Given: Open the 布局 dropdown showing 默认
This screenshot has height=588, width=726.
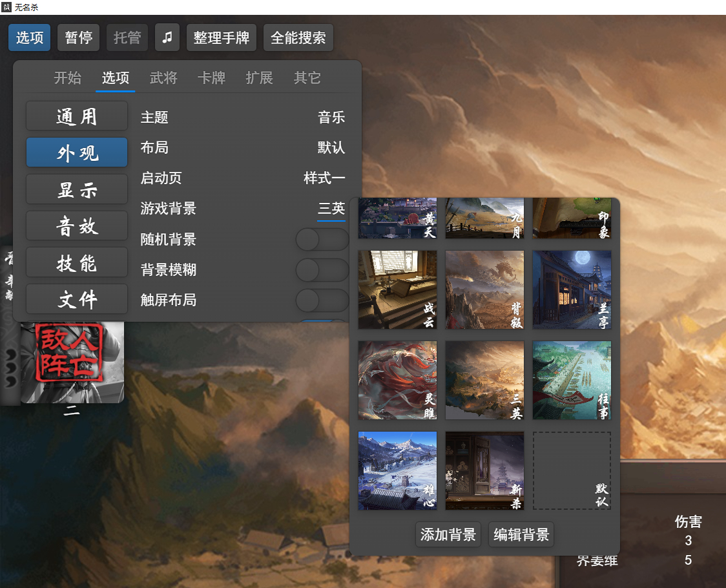Looking at the screenshot, I should coord(331,147).
